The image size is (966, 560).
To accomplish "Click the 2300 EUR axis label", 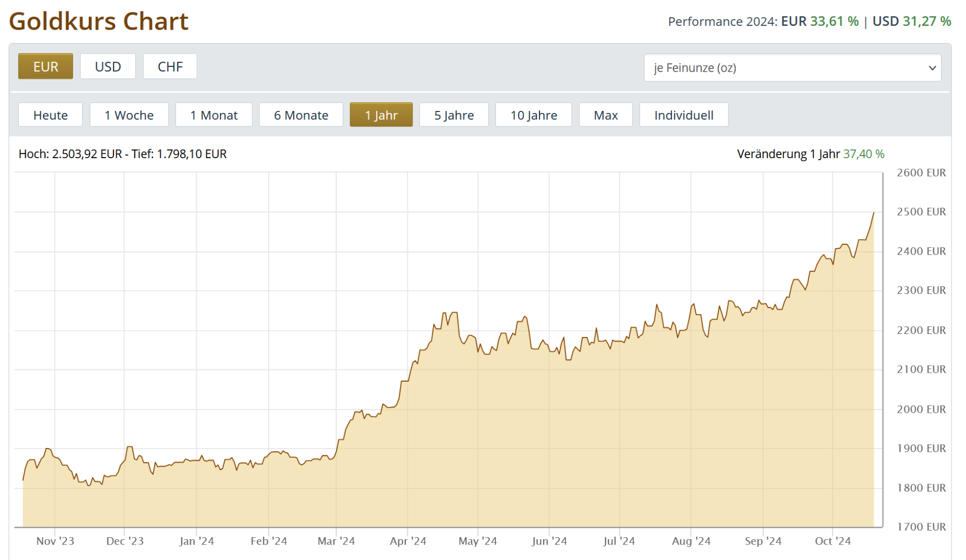I will pos(921,290).
